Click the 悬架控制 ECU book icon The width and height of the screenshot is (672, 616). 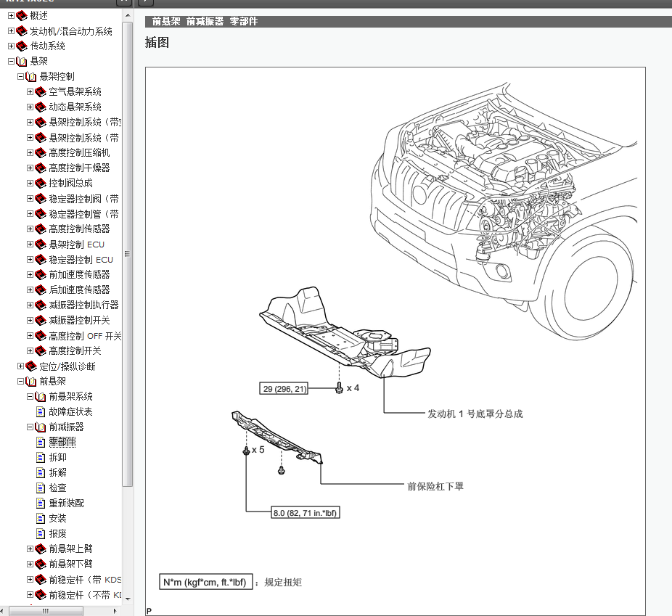(x=41, y=245)
